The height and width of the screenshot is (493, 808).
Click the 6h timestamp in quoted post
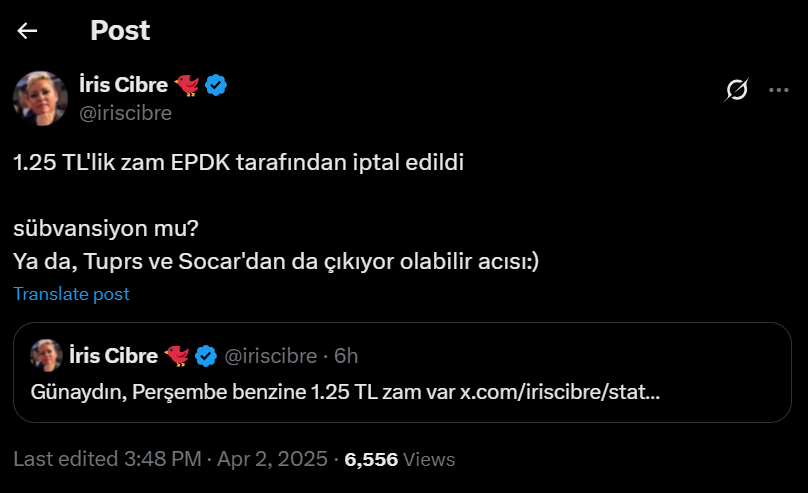click(346, 356)
